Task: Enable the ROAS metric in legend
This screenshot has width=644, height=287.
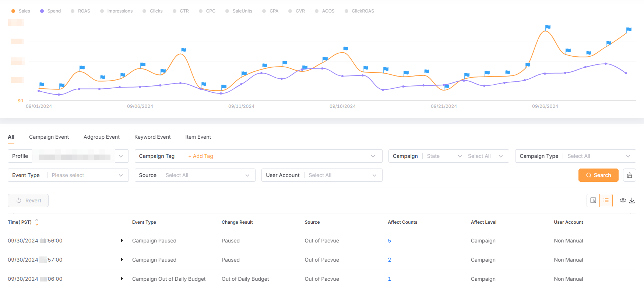Action: (x=80, y=11)
